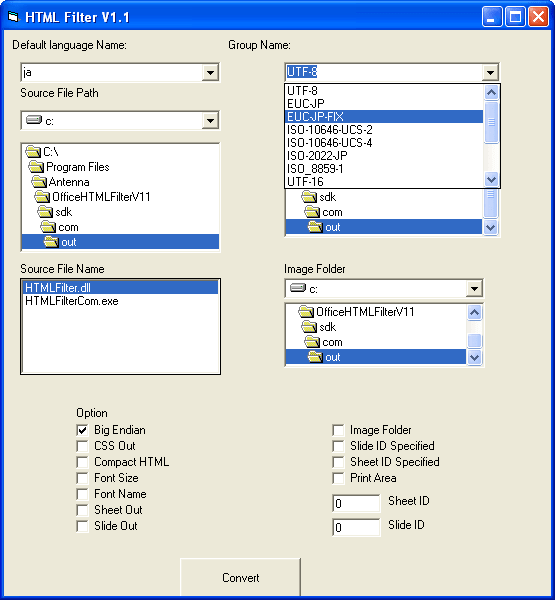555x600 pixels.
Task: Choose UTF-16 in the encoding list
Action: [384, 182]
